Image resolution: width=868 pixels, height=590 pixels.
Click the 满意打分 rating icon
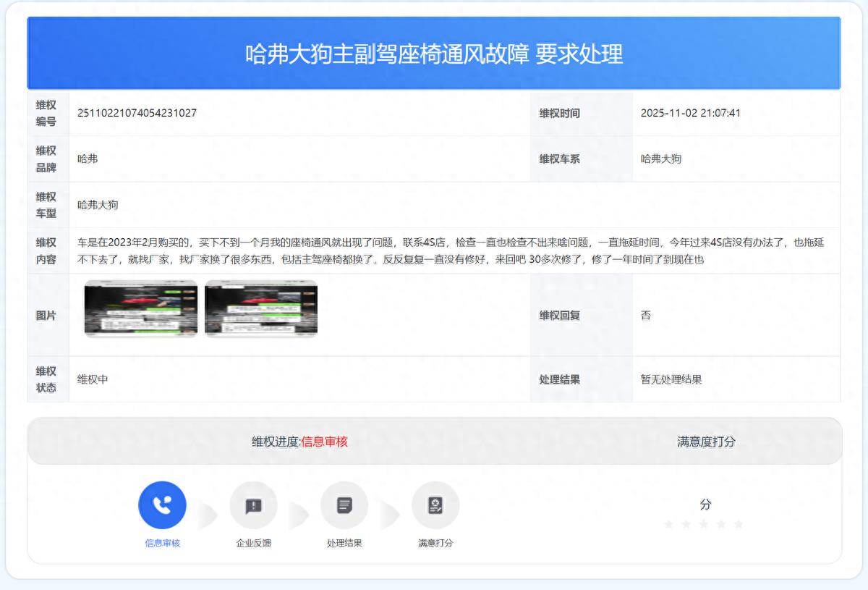[435, 505]
